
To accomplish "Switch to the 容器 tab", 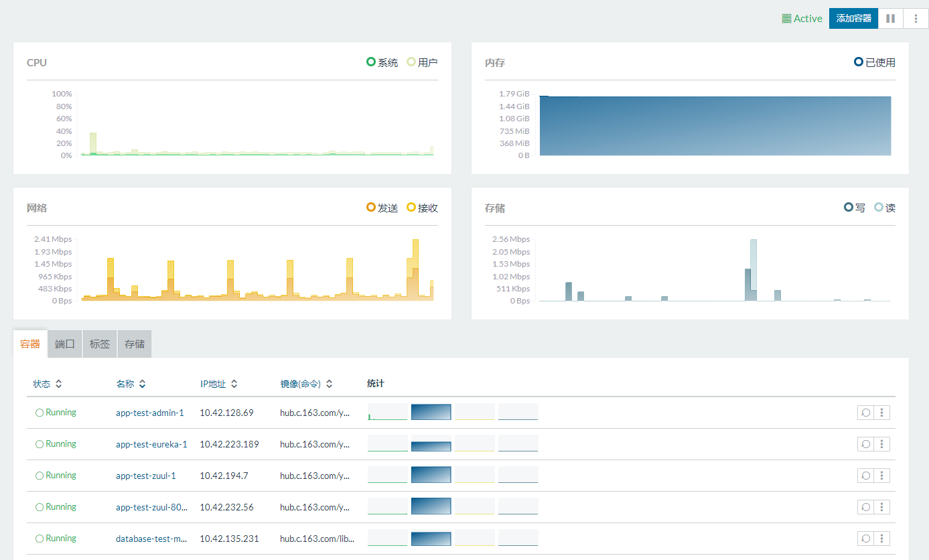I will click(30, 344).
